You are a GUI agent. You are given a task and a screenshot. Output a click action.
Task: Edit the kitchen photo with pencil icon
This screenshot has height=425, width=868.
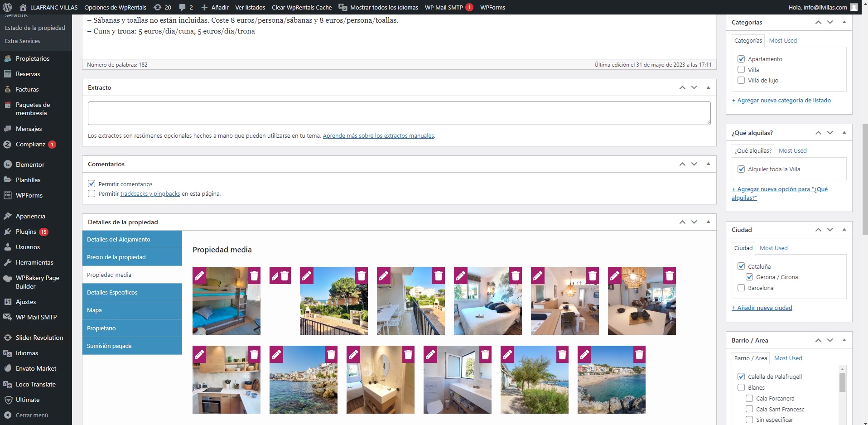pos(199,354)
